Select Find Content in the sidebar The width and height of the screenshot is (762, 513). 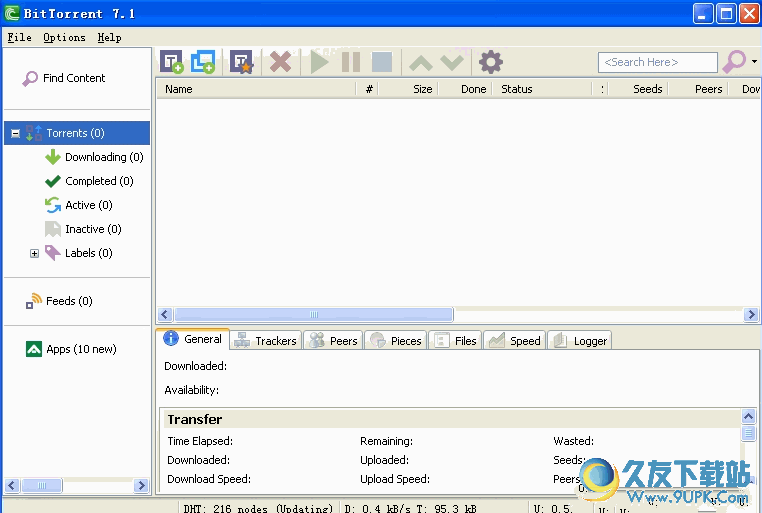point(64,78)
